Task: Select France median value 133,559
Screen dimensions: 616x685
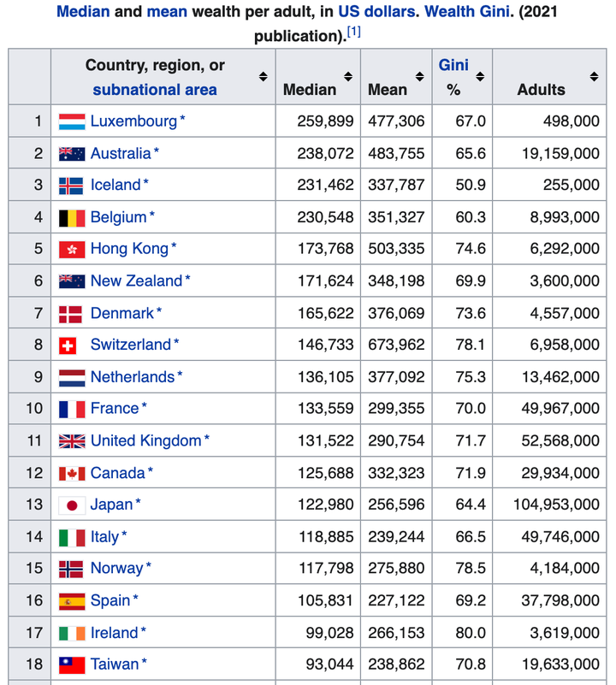Action: (326, 409)
